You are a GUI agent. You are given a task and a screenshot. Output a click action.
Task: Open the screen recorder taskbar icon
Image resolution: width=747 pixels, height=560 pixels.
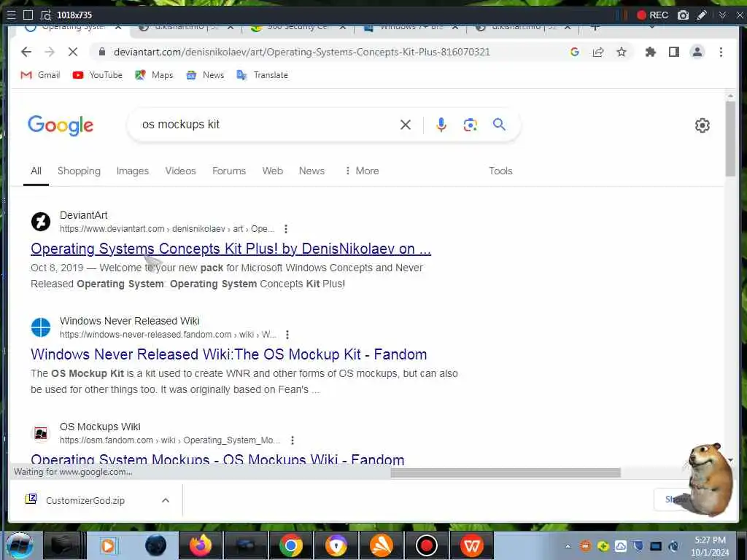(426, 545)
